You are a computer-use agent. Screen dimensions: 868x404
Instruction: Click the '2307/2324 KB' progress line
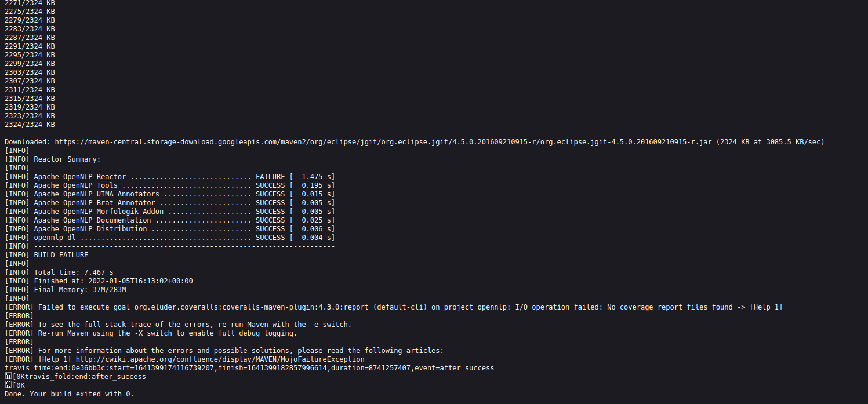(x=30, y=81)
